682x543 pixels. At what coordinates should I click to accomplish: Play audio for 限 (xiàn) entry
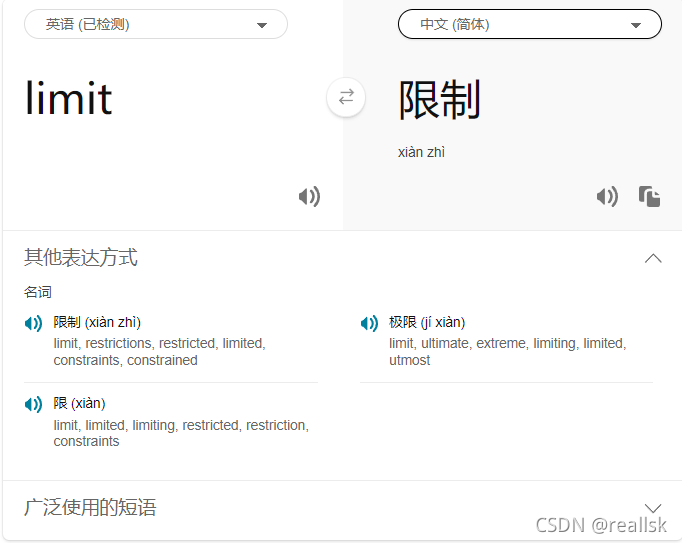(x=33, y=404)
